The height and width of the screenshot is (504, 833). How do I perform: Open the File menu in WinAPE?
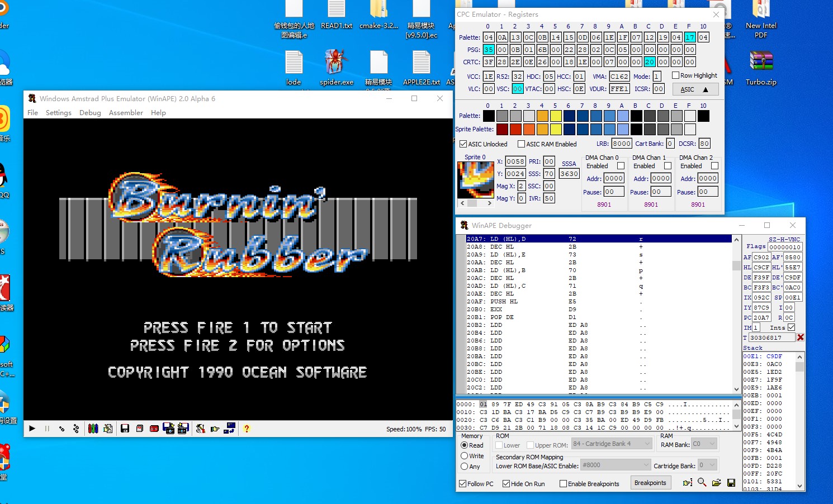(x=33, y=112)
